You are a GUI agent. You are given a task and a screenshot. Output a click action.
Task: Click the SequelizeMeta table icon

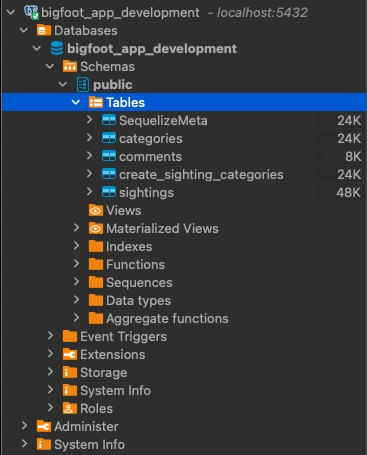coord(109,120)
